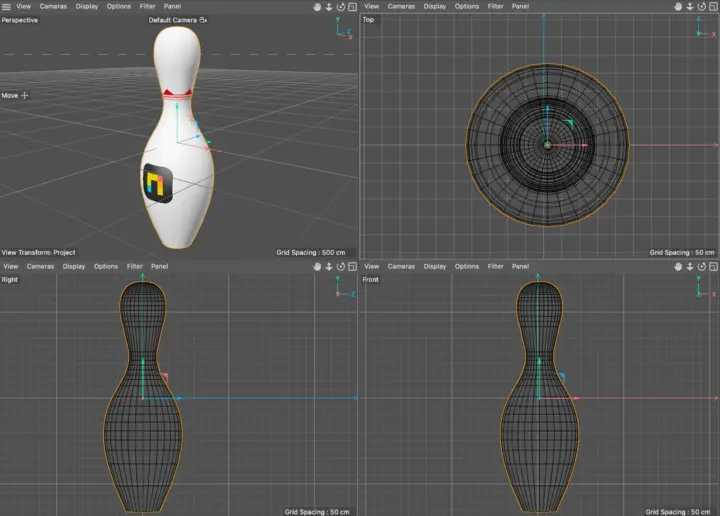
Task: Click maximize view icon in Top viewport
Action: (x=713, y=7)
